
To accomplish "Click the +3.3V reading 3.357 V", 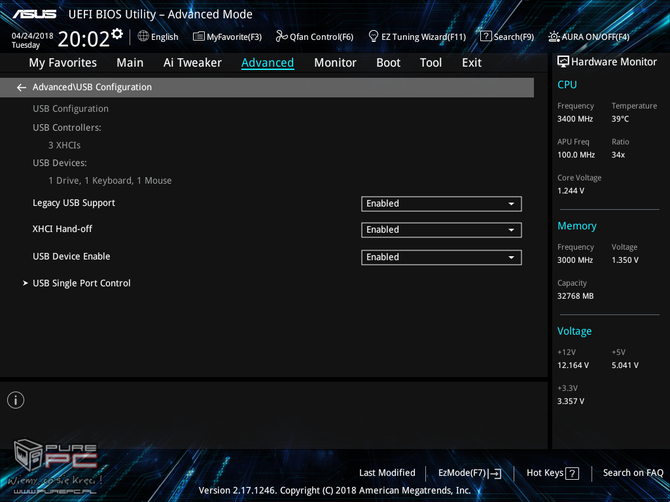I will 570,402.
